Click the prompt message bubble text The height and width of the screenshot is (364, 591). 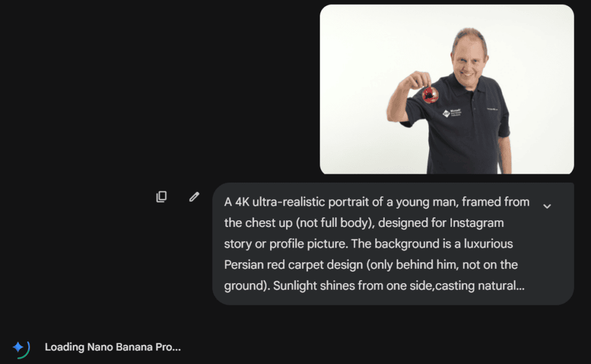[377, 244]
